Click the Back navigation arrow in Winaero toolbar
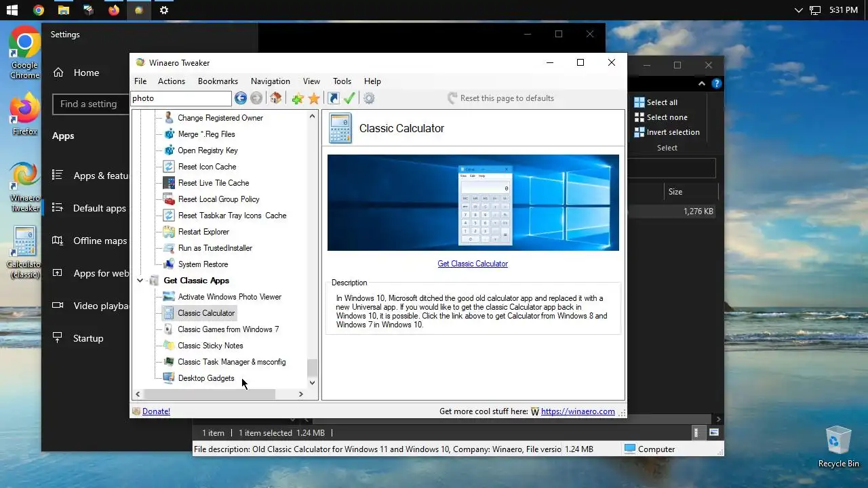868x488 pixels. click(241, 98)
